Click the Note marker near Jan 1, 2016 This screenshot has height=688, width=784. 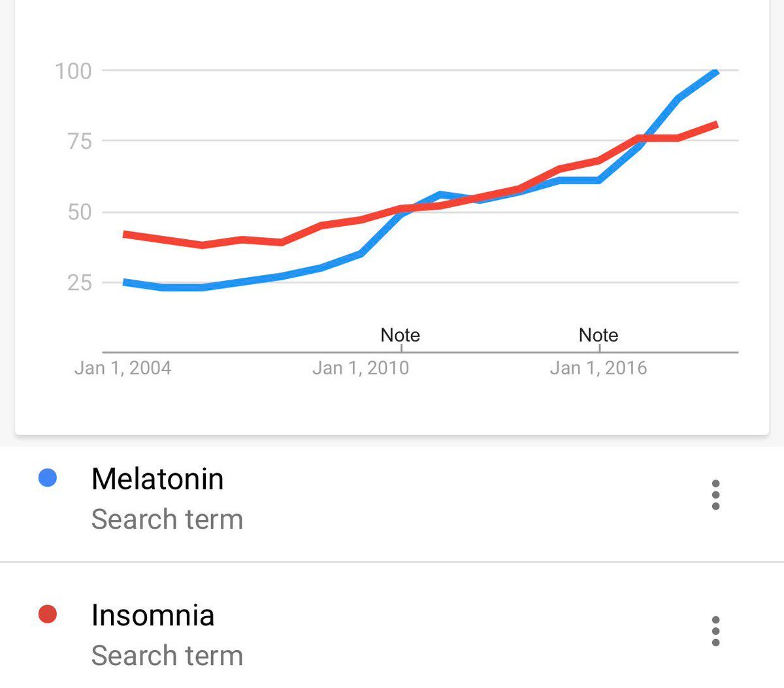coord(598,335)
